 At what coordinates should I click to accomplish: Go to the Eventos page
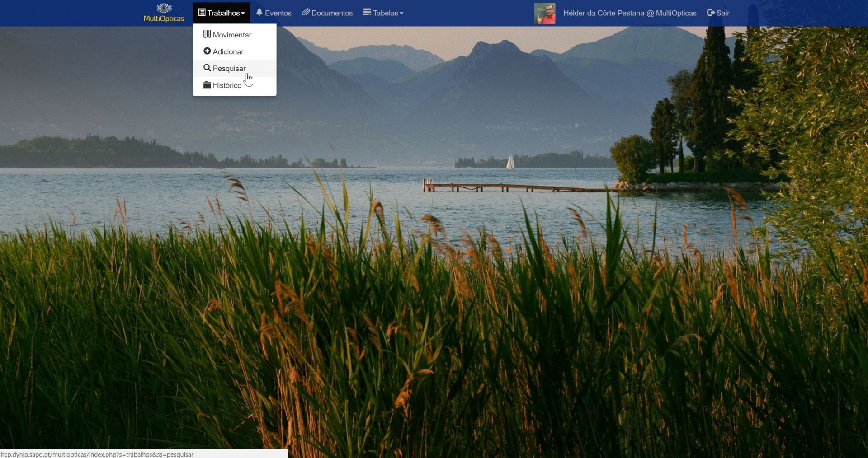point(278,13)
